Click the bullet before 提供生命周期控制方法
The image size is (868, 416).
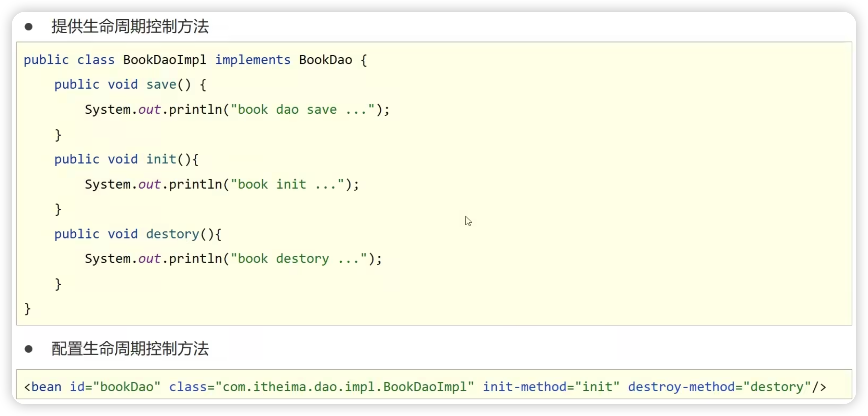click(29, 27)
